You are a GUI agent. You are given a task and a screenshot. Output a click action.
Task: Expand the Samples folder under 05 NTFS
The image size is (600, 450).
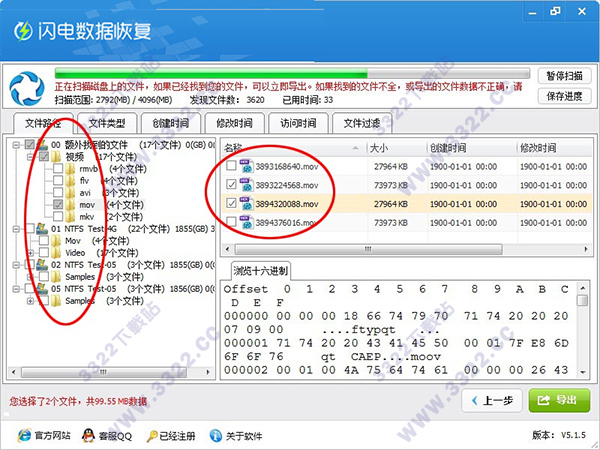coord(30,301)
